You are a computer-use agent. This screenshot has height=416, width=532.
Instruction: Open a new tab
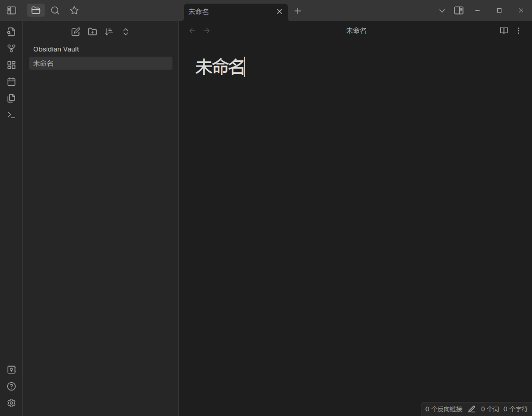coord(298,11)
